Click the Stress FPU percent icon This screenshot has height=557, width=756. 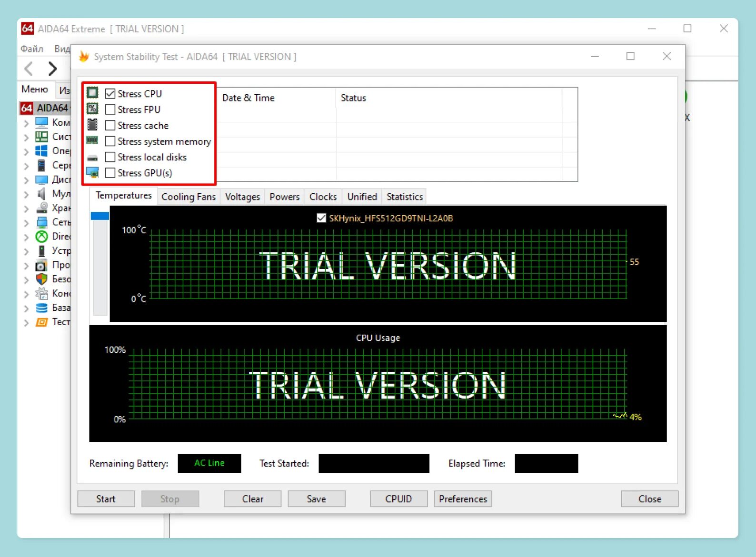92,109
